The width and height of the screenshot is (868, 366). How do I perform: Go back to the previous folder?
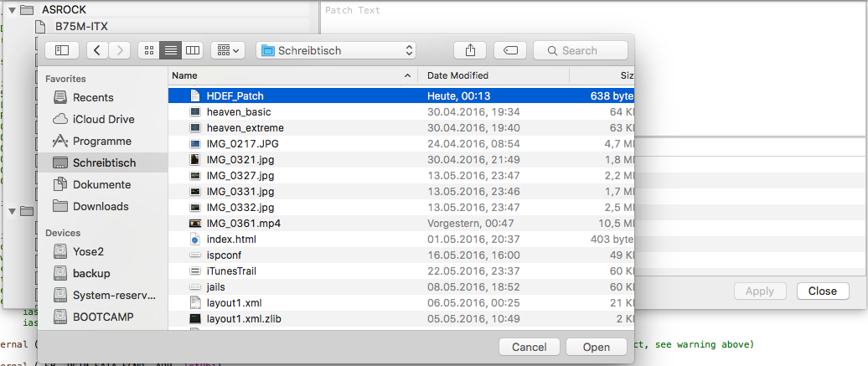tap(98, 50)
